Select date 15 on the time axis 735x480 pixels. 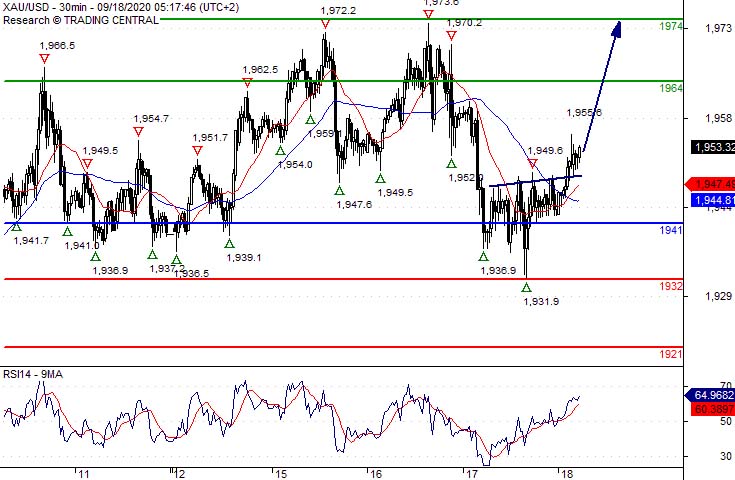(281, 474)
